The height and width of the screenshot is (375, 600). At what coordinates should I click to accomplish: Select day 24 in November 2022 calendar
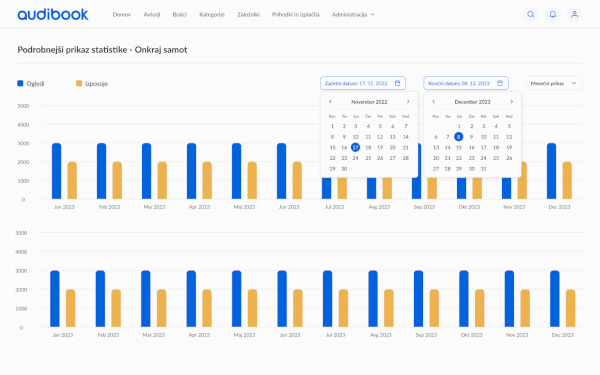(x=355, y=158)
